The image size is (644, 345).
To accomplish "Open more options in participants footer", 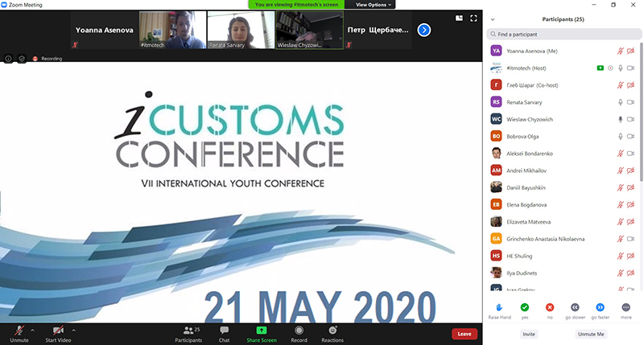I will 626,307.
